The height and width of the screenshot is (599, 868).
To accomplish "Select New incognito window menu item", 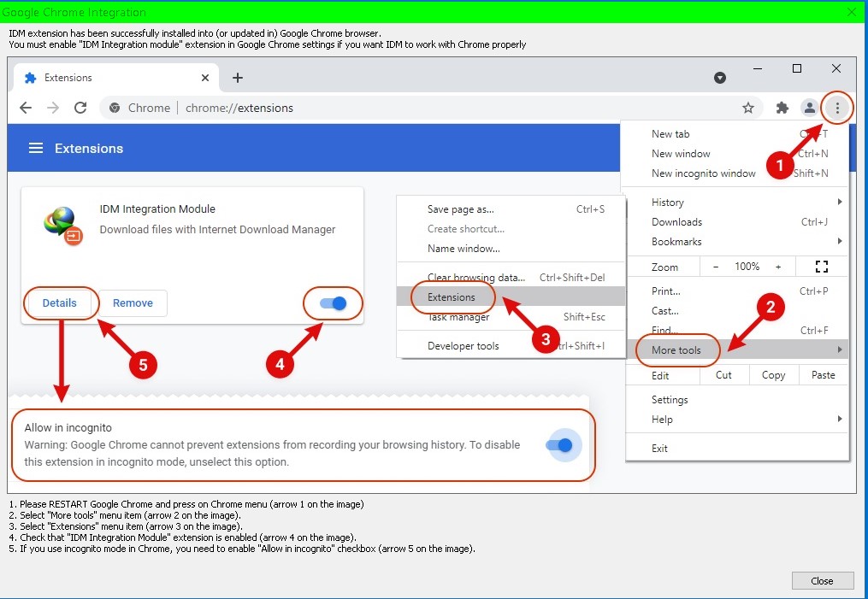I will (734, 173).
